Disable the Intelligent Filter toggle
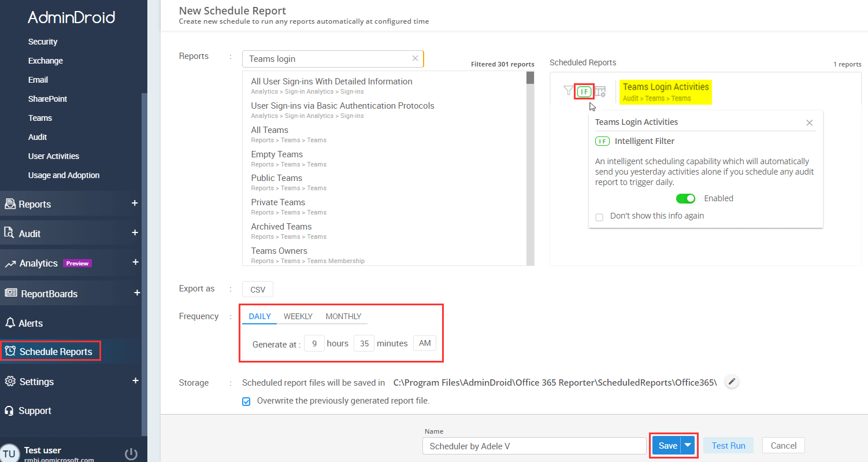The height and width of the screenshot is (462, 868). [x=685, y=198]
